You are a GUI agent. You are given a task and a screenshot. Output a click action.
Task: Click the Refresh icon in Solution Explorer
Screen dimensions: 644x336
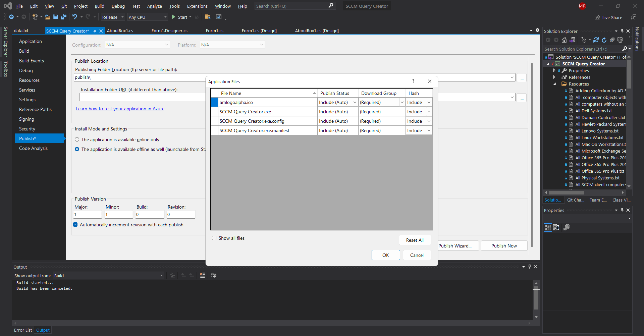(604, 40)
